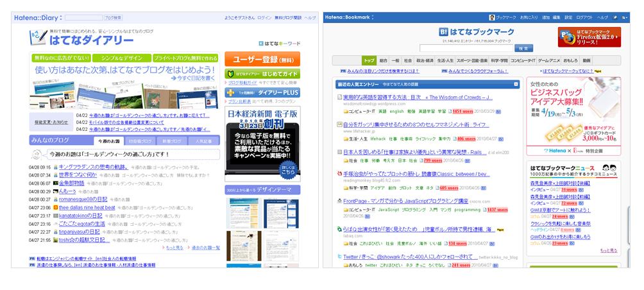
Task: Click the GWは京都でアートに触れよう news link
Action: click(x=560, y=210)
